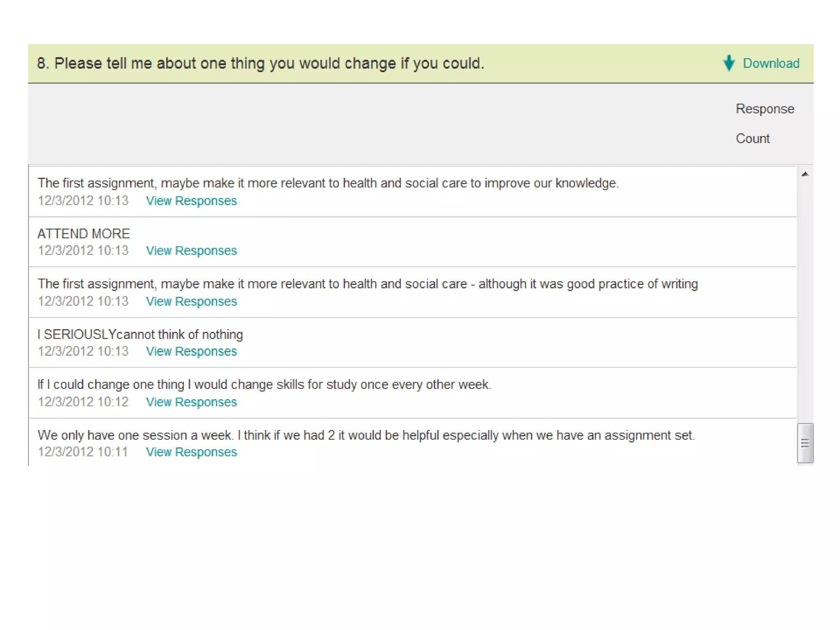840x630 pixels.
Task: Select the ATTEND MORE response text
Action: [84, 234]
